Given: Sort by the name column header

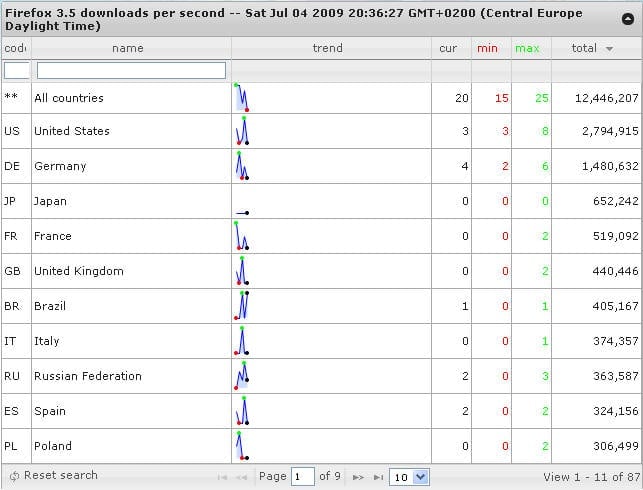Looking at the screenshot, I should [x=131, y=48].
